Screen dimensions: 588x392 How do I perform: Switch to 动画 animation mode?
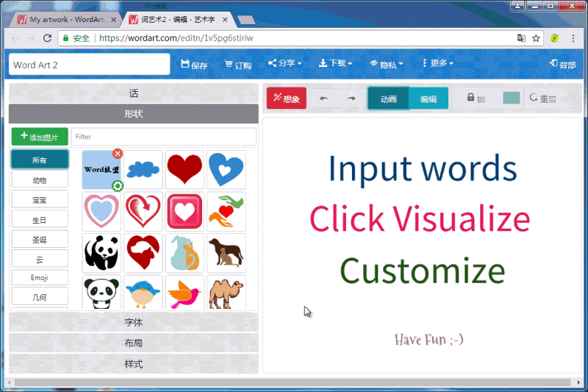388,99
